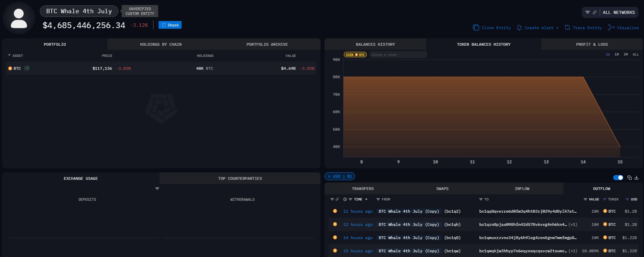The height and width of the screenshot is (257, 644).
Task: Click the filter icon beside ASSET header
Action: [9, 55]
